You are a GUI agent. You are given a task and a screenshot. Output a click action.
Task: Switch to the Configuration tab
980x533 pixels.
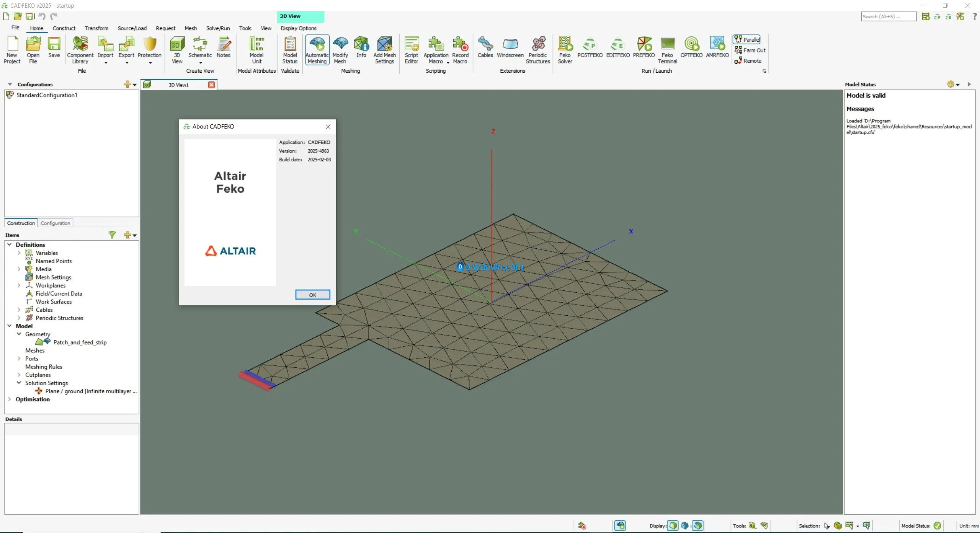pyautogui.click(x=56, y=223)
